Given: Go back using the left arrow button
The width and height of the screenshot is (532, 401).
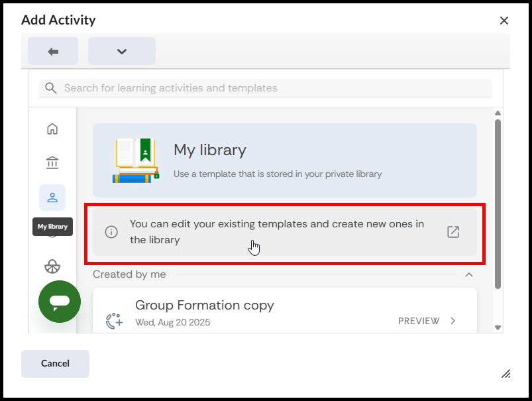Looking at the screenshot, I should [53, 52].
